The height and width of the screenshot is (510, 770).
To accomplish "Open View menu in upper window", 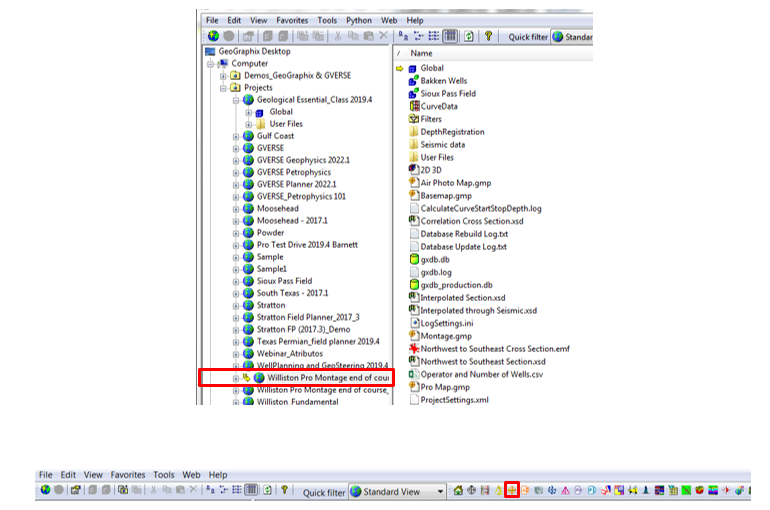I will [x=259, y=20].
